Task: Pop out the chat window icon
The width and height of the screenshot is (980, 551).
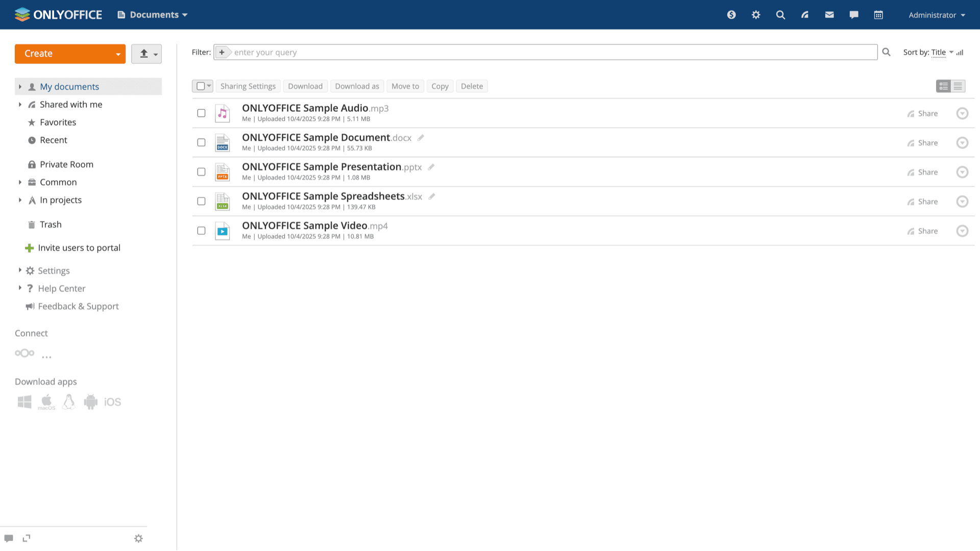Action: pyautogui.click(x=27, y=538)
